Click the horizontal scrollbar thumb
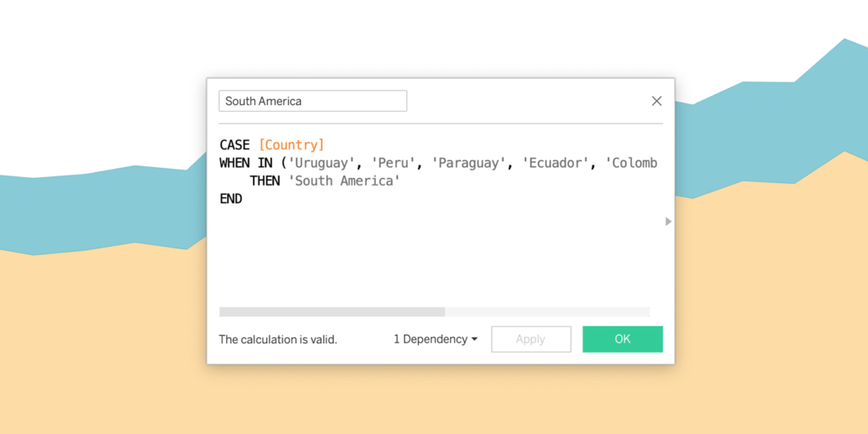 click(332, 312)
